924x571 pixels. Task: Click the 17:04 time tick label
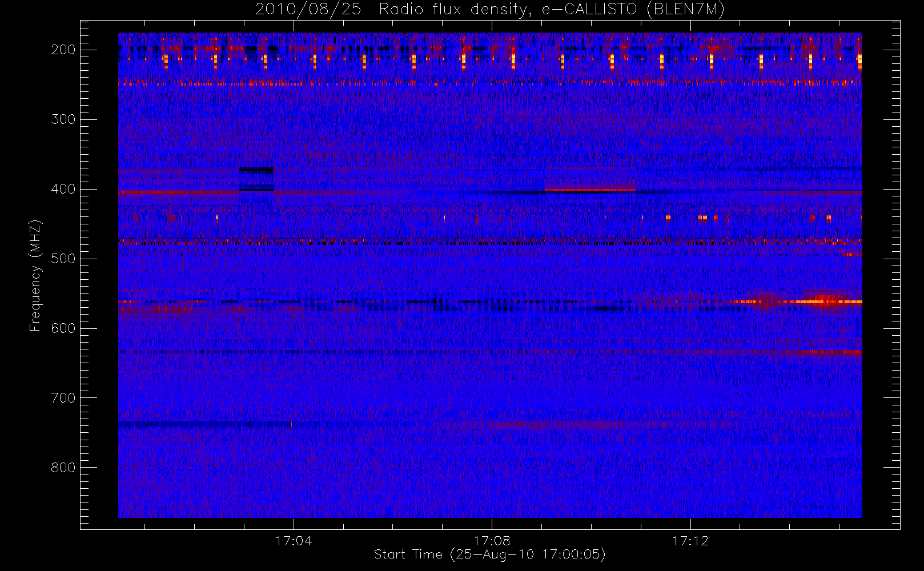(x=294, y=541)
